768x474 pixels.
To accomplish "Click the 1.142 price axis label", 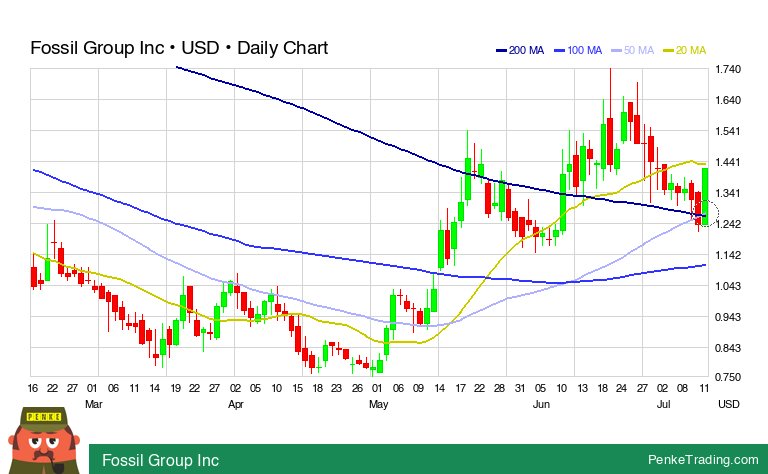I will [728, 255].
